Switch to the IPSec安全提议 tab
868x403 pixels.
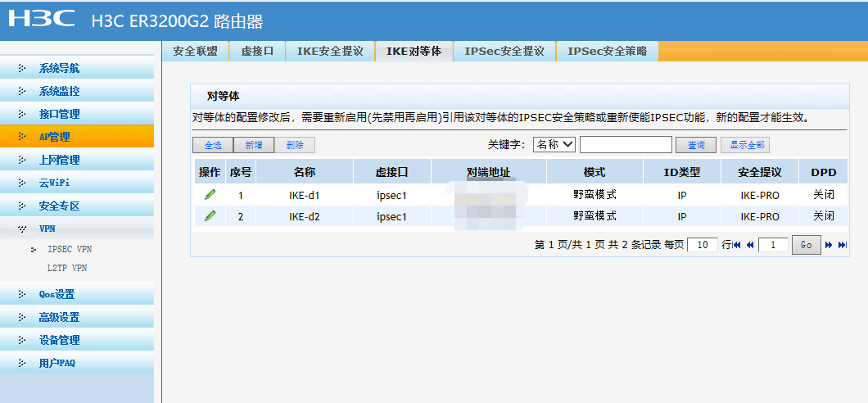point(504,52)
